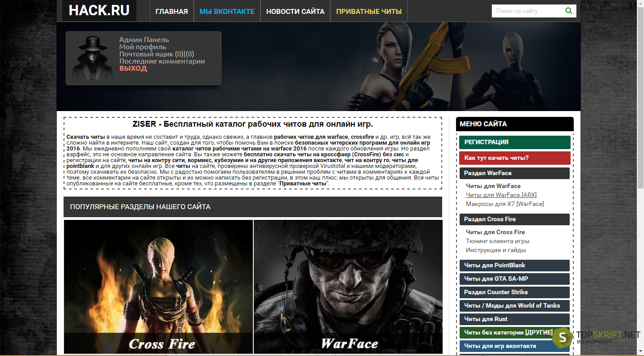This screenshot has width=644, height=356.
Task: View Последние комментарии link
Action: (162, 61)
